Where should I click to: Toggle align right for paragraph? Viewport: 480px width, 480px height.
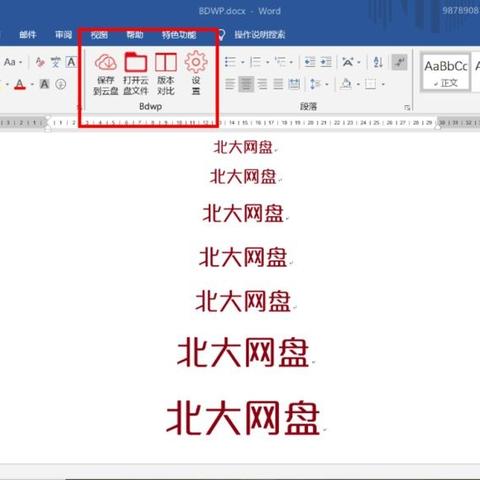262,84
